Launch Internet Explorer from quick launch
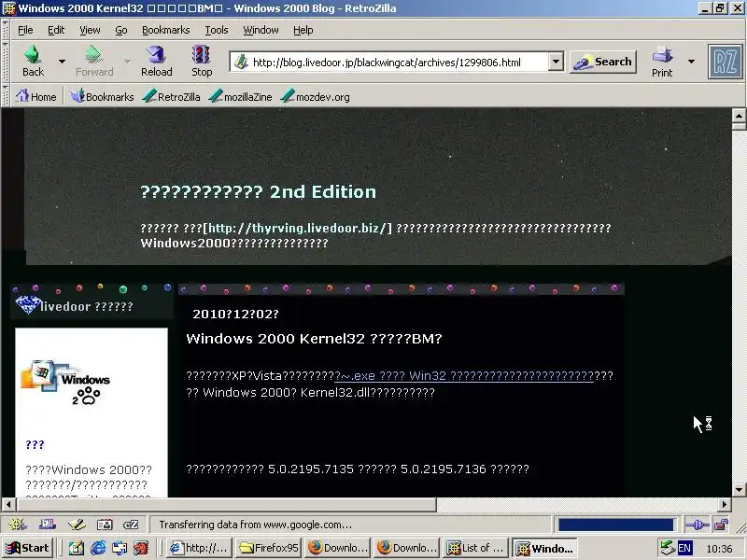747x560 pixels. pyautogui.click(x=98, y=548)
